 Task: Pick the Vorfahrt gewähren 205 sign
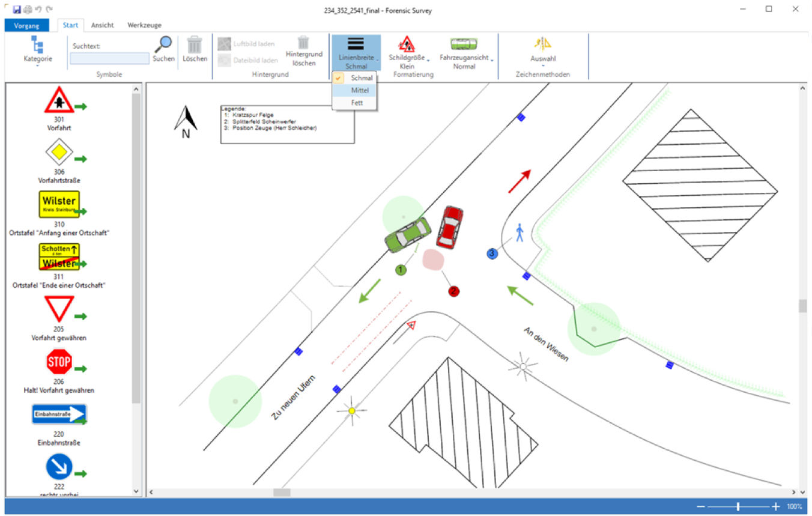[59, 309]
